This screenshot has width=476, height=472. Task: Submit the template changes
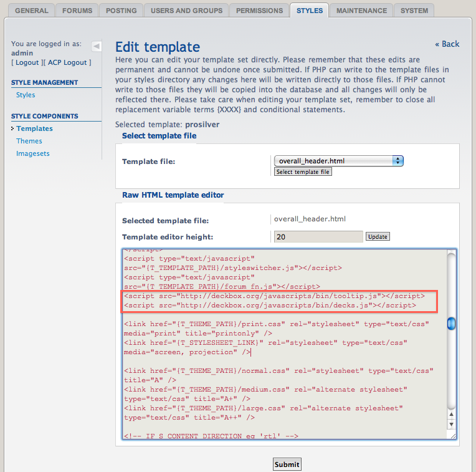[x=287, y=465]
